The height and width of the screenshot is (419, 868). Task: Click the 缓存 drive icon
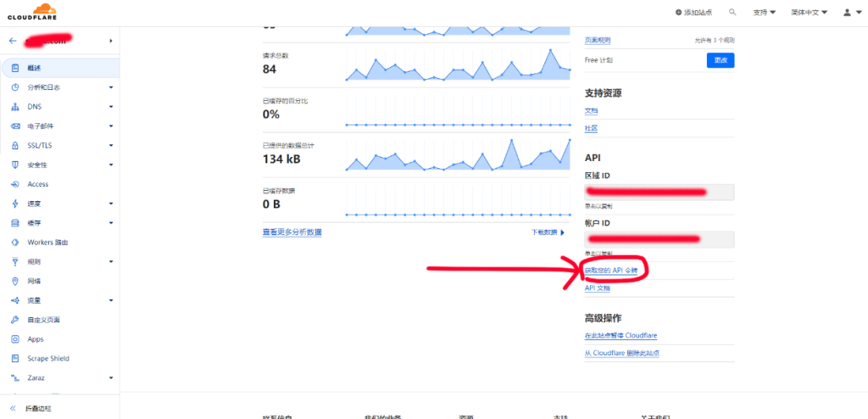pyautogui.click(x=15, y=223)
